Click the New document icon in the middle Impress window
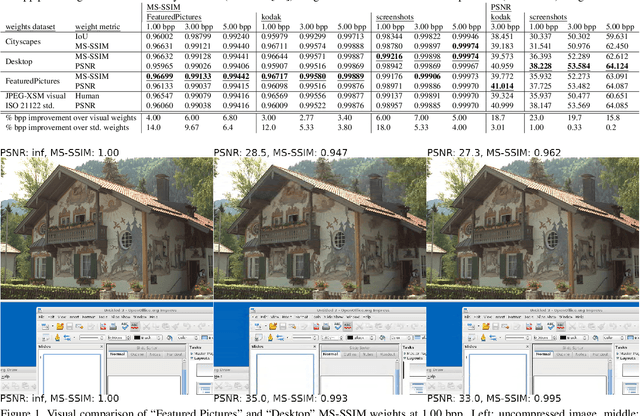640x416 pixels. pyautogui.click(x=258, y=325)
